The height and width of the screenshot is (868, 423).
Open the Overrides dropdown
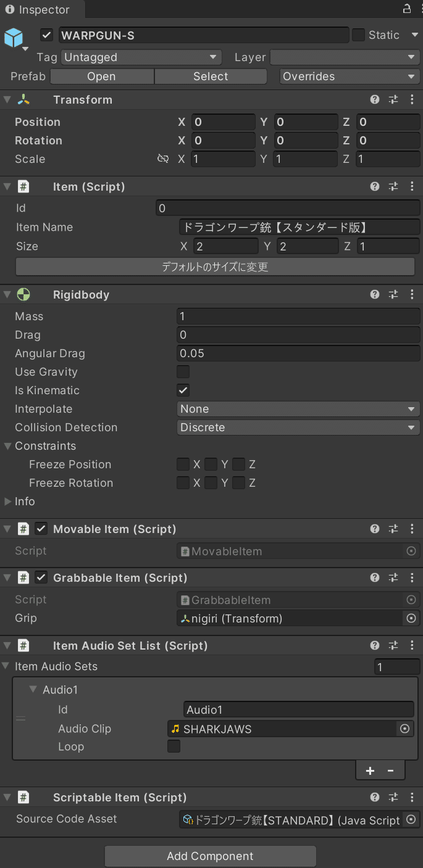(x=350, y=76)
